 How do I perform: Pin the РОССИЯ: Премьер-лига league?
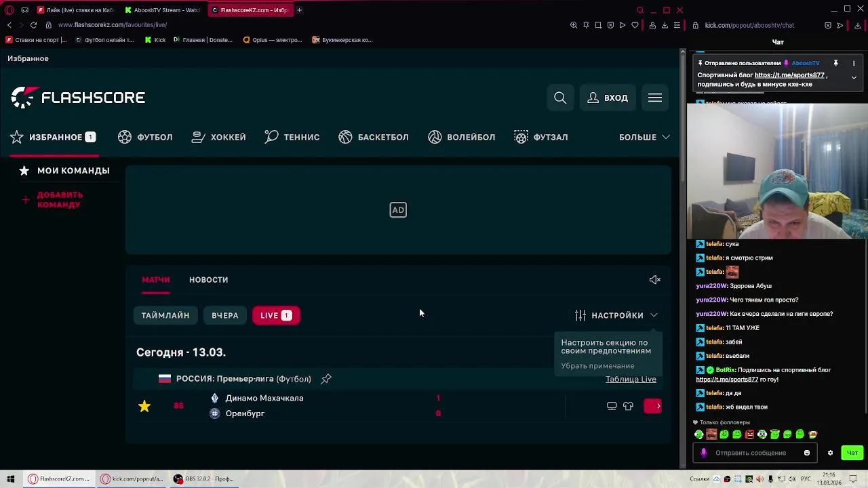326,379
